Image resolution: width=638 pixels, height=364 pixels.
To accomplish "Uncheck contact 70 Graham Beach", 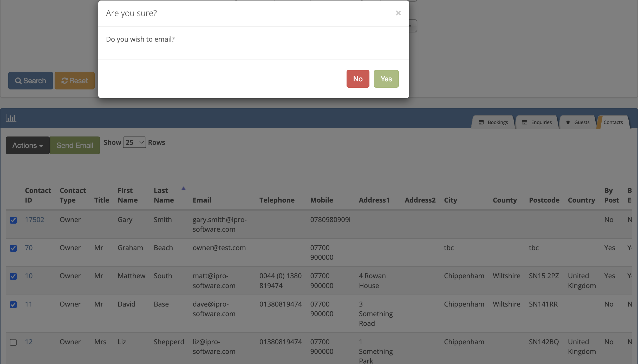I will pyautogui.click(x=13, y=248).
